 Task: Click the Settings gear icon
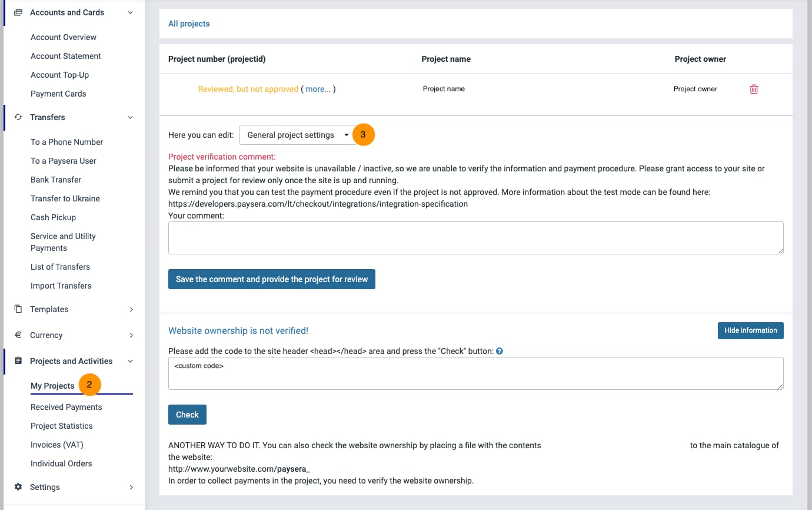pyautogui.click(x=18, y=487)
